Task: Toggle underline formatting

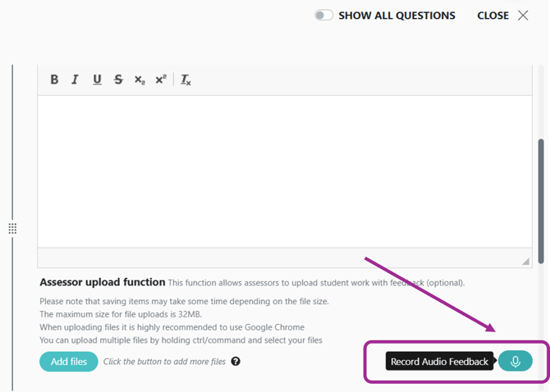Action: click(97, 80)
